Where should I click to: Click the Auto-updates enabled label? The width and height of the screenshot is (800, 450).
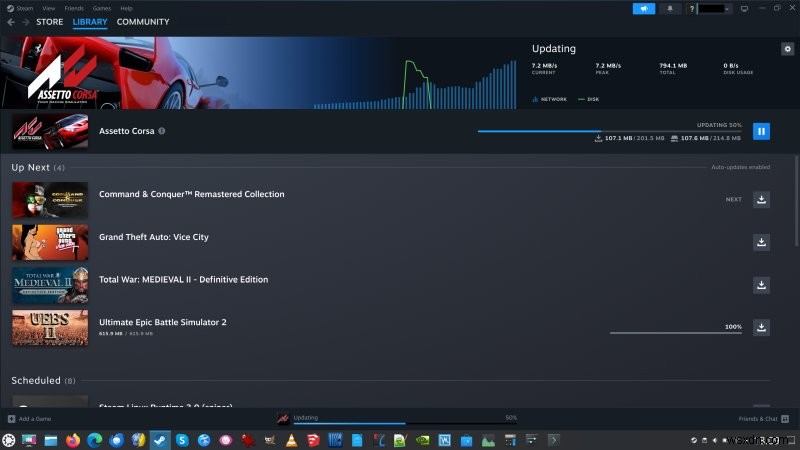click(740, 167)
